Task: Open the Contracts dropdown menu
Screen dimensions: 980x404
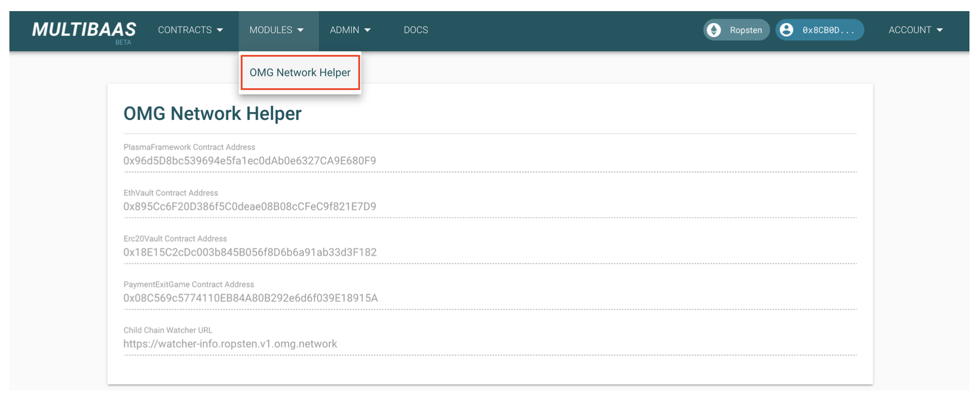Action: click(x=190, y=30)
